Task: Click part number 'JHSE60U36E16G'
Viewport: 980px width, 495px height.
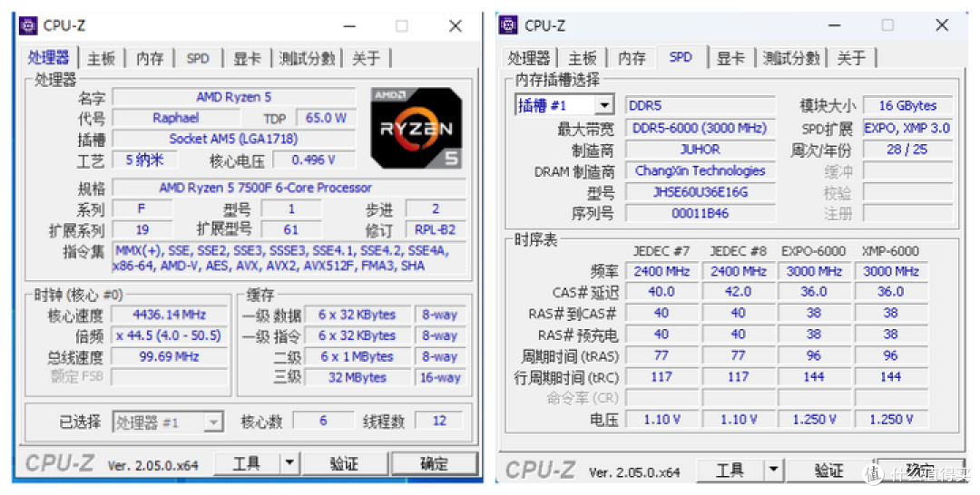Action: coord(701,192)
